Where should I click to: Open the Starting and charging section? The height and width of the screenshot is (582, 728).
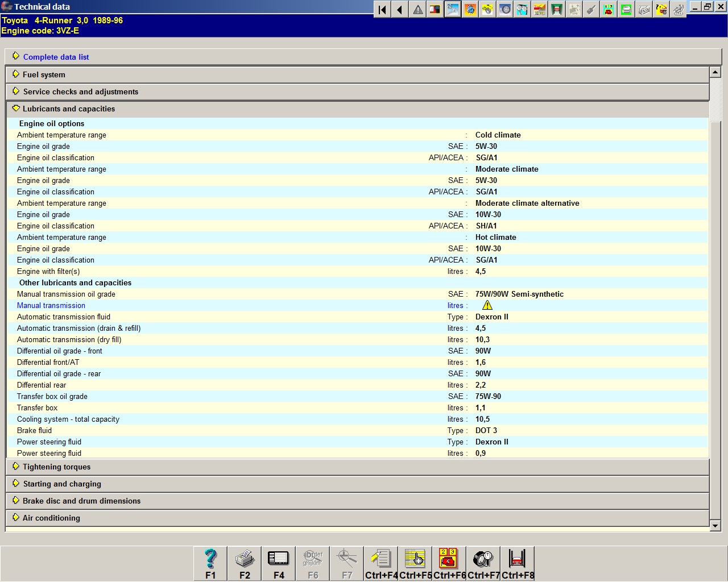pyautogui.click(x=62, y=484)
